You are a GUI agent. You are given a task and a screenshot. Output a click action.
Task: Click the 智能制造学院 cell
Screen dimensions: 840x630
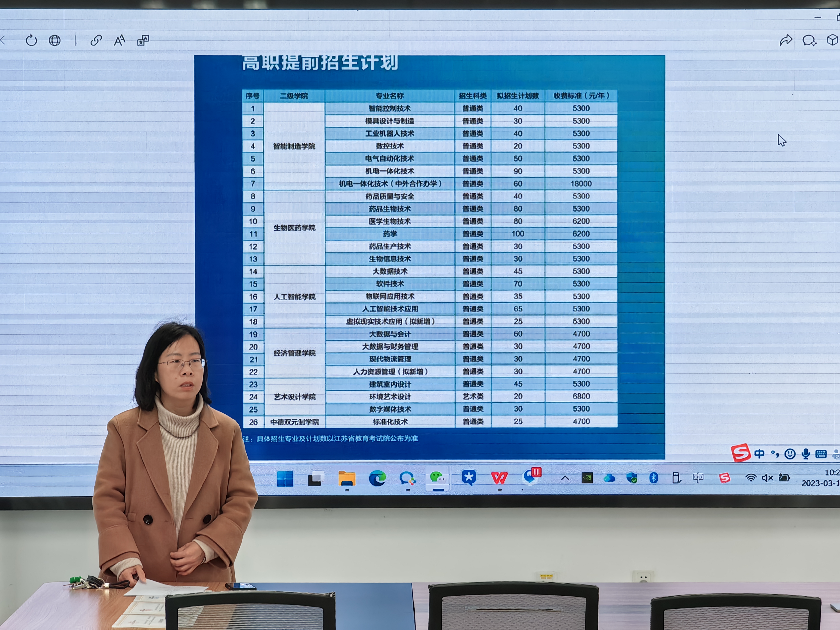tap(294, 146)
